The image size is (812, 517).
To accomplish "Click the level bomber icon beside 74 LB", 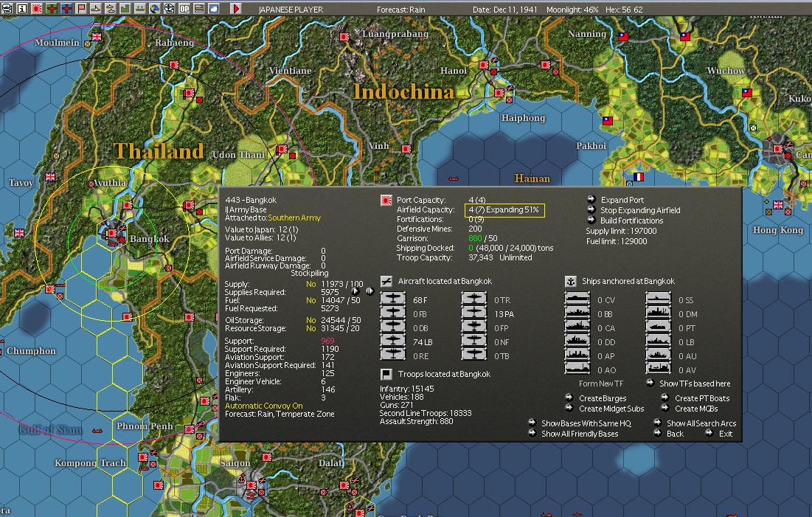I will (393, 341).
